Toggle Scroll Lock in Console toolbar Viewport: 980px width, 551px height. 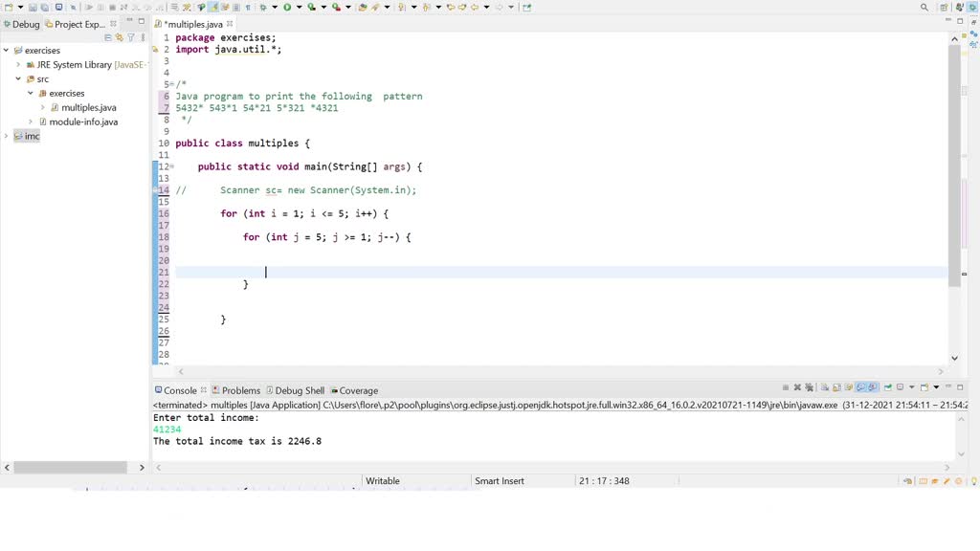pyautogui.click(x=836, y=387)
